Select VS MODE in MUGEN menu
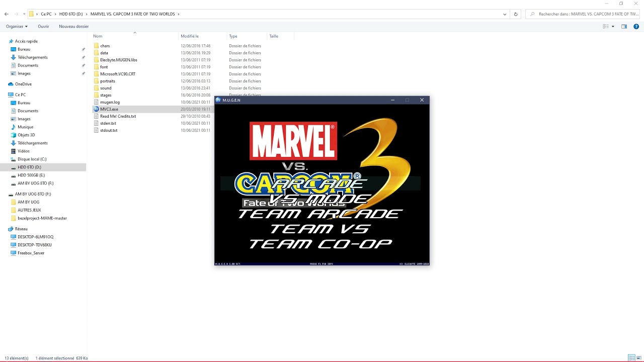This screenshot has width=644, height=362. [x=320, y=198]
